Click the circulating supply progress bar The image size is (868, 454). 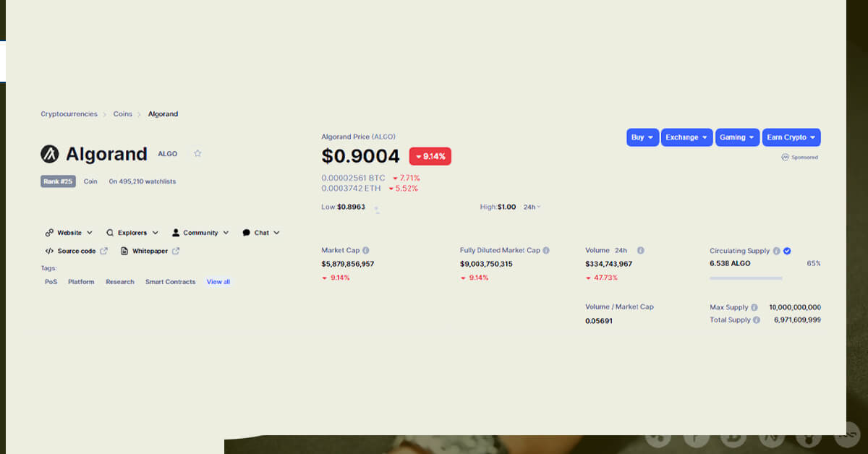pos(746,278)
